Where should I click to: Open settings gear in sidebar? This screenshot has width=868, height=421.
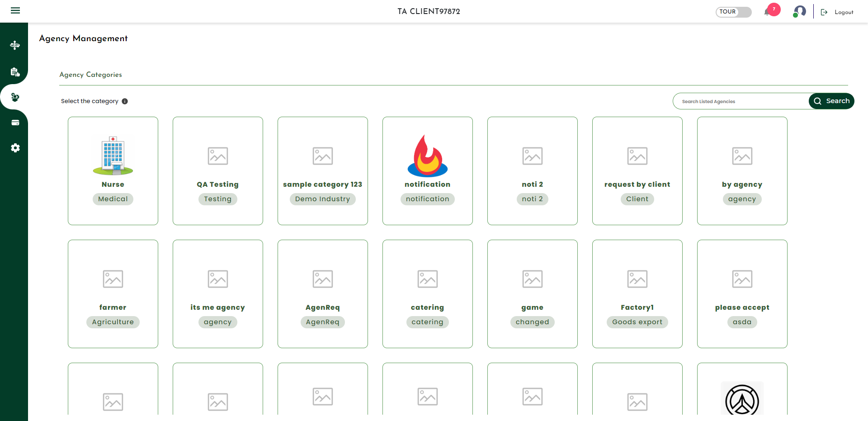point(15,148)
